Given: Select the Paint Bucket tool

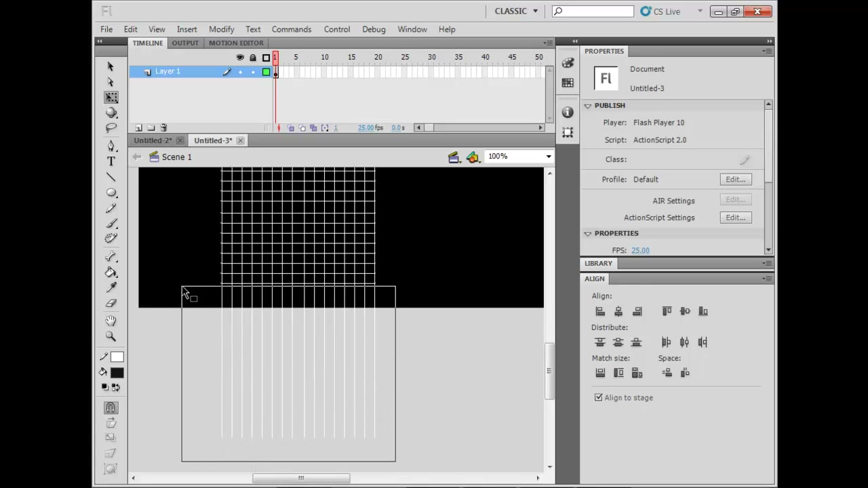Looking at the screenshot, I should pos(111,272).
